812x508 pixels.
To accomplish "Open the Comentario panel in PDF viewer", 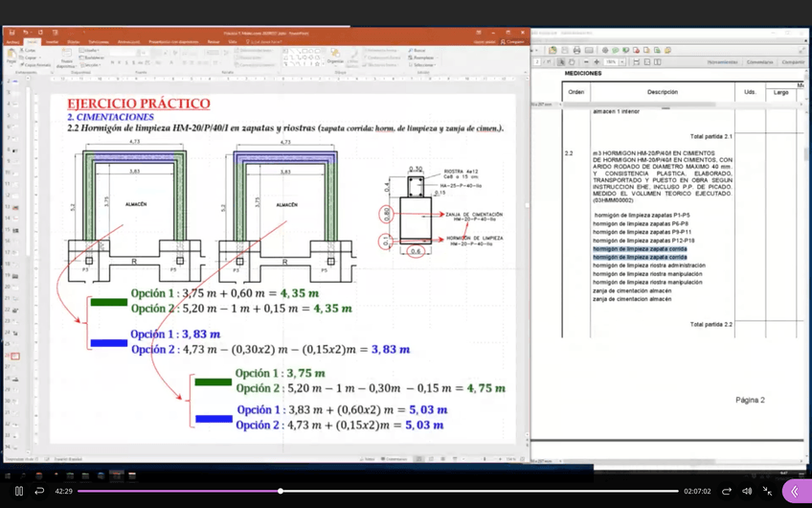I will pos(759,62).
